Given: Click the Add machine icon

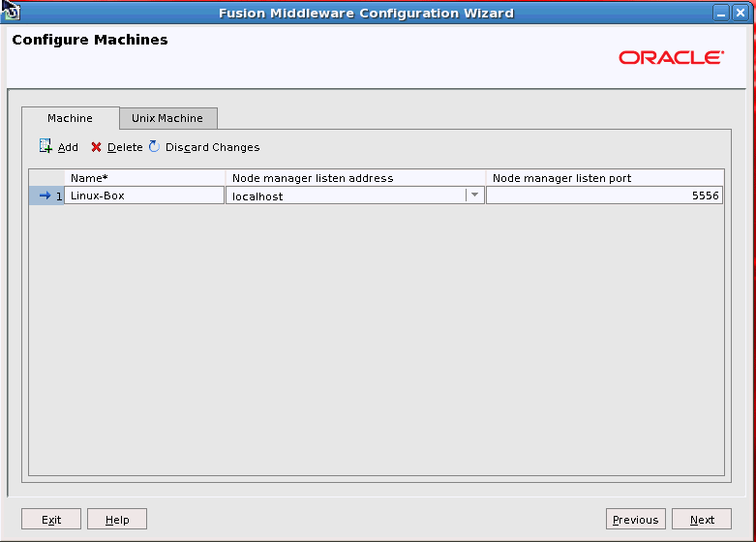Looking at the screenshot, I should [45, 146].
